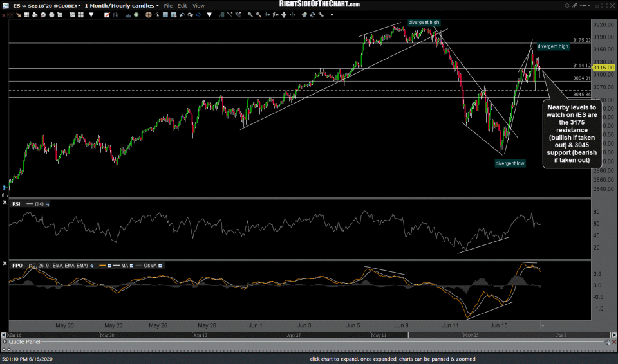Click the blue right arrow icon
The width and height of the screenshot is (618, 364).
pos(198,15)
